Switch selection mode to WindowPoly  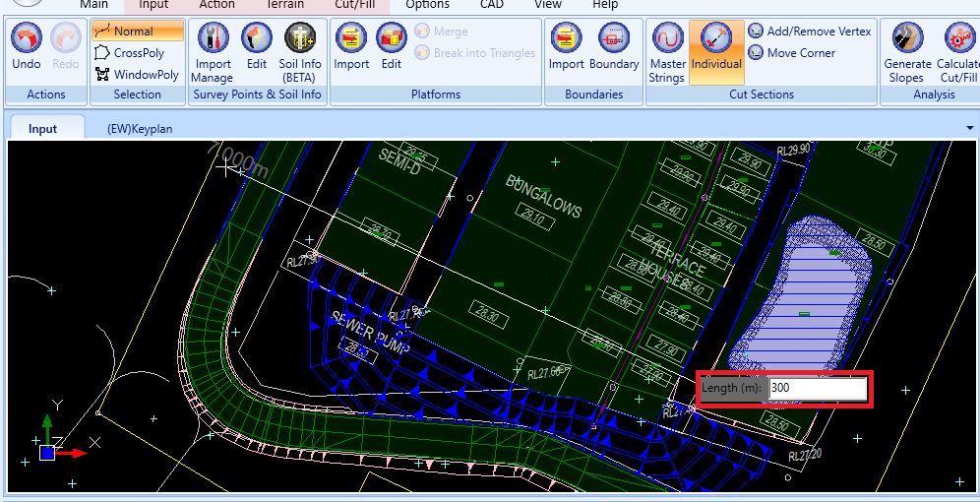138,75
